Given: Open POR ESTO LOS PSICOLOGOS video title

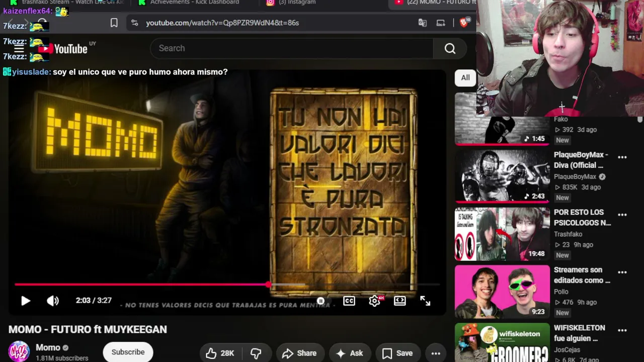Looking at the screenshot, I should click(x=583, y=218).
